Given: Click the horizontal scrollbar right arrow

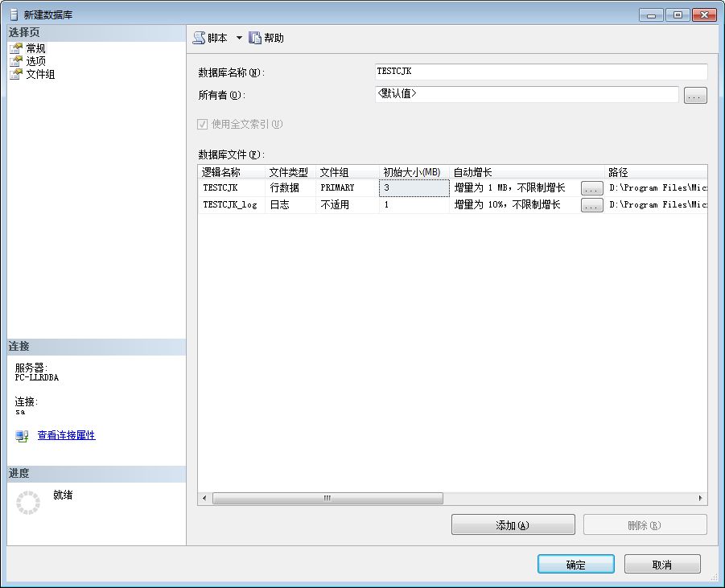Looking at the screenshot, I should (700, 499).
